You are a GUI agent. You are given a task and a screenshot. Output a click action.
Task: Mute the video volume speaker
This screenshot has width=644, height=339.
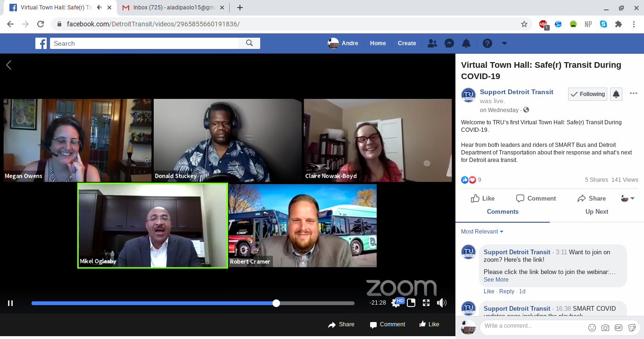pos(441,303)
